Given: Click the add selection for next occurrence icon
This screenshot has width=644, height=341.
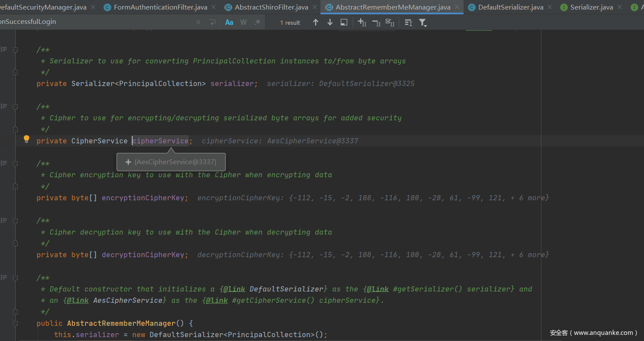Looking at the screenshot, I should (362, 22).
